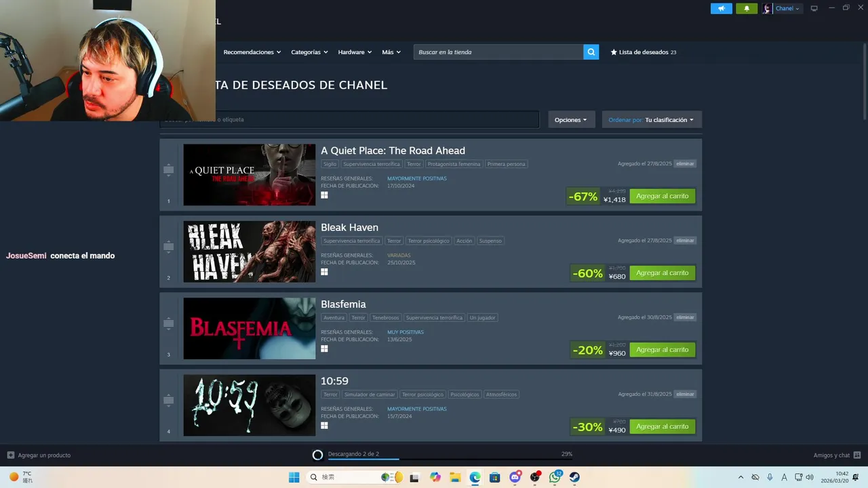Show hidden system tray icons
The width and height of the screenshot is (868, 488).
(741, 477)
